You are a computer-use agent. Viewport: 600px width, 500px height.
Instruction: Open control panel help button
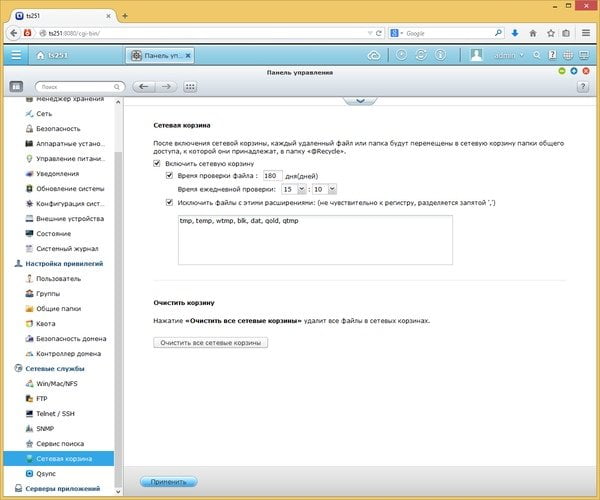pos(582,87)
